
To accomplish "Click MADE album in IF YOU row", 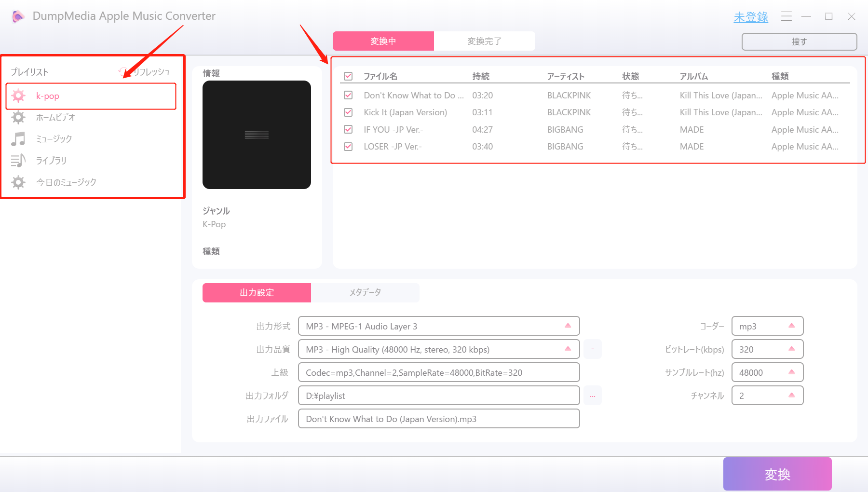I will [x=692, y=130].
